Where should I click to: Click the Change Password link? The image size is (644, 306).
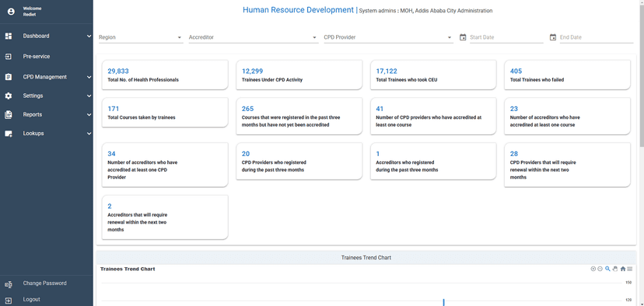point(45,283)
